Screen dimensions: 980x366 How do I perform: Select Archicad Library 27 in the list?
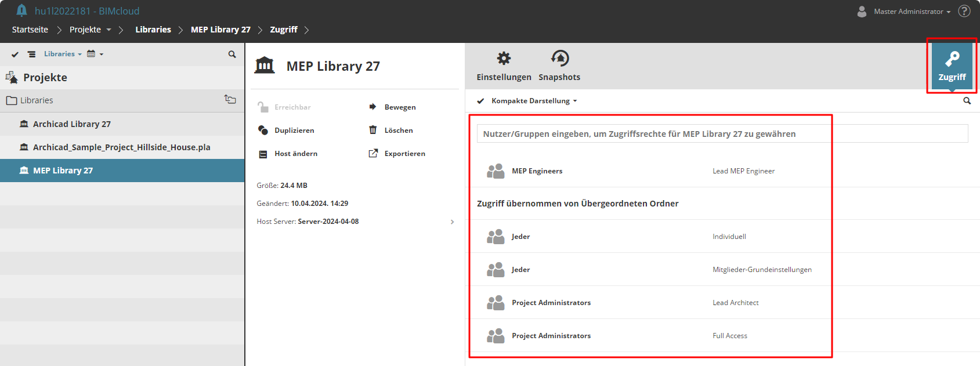click(72, 124)
